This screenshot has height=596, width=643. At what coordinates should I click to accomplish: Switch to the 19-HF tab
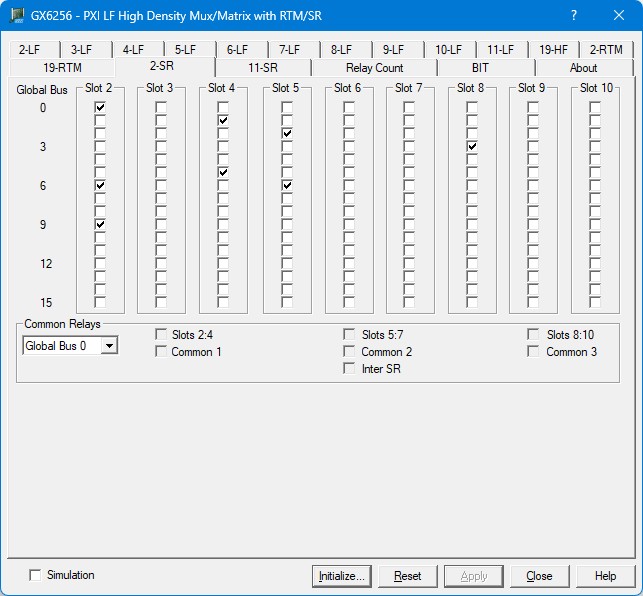point(553,50)
